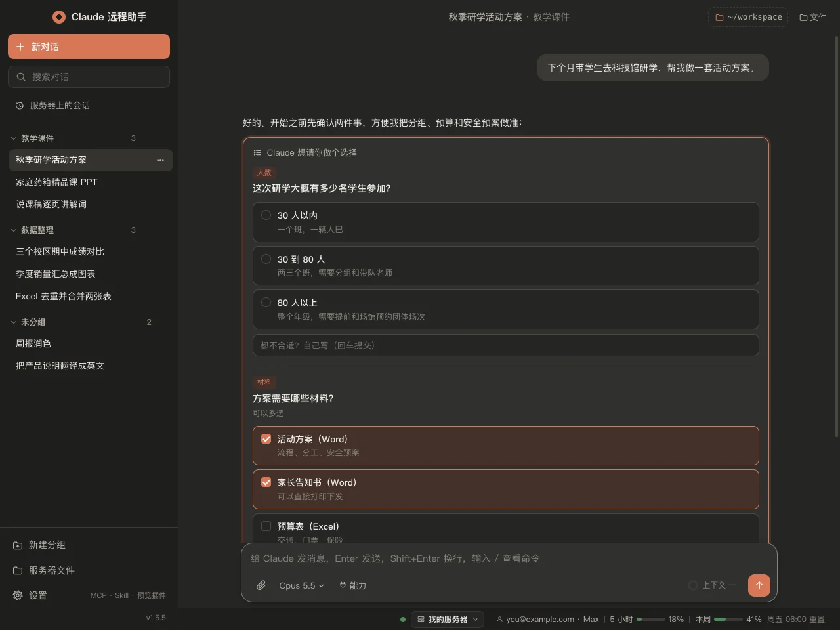Click the 本周 usage progress bar

coord(728,619)
